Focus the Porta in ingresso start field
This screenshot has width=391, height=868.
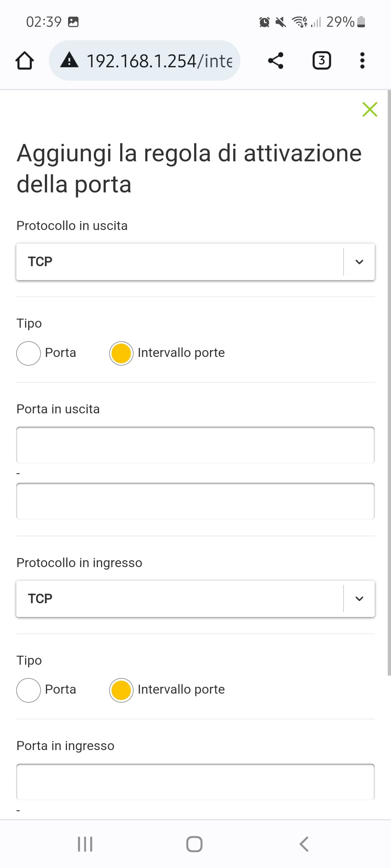pyautogui.click(x=195, y=782)
